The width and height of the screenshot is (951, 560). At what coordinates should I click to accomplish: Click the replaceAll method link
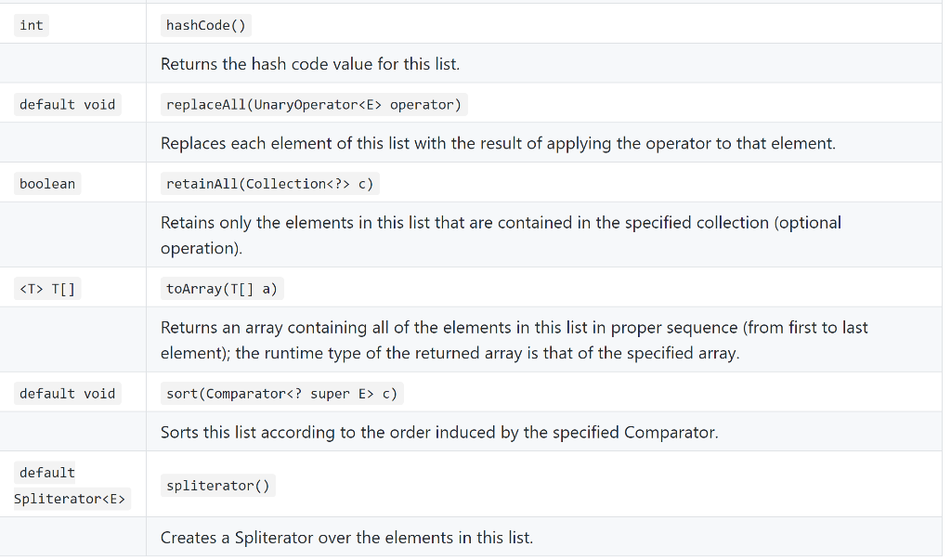pos(206,104)
